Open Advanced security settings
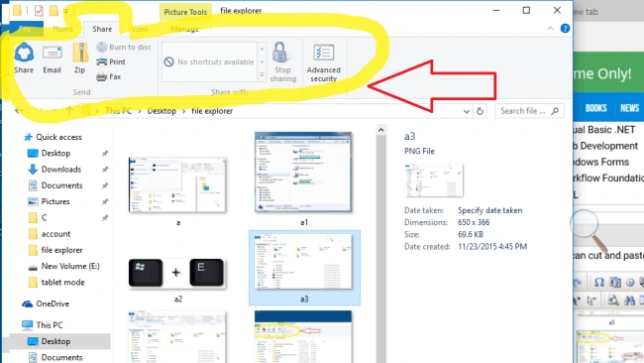The image size is (644, 363). (x=324, y=62)
